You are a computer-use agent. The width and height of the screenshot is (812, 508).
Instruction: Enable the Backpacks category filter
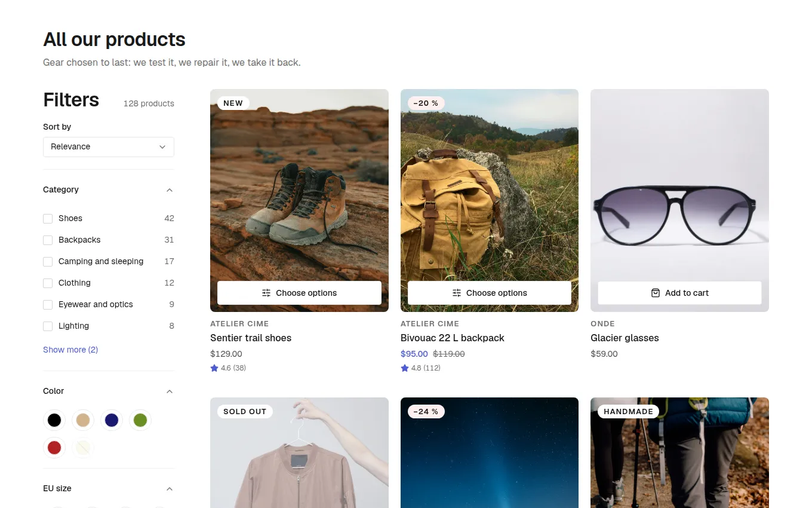[x=48, y=240]
